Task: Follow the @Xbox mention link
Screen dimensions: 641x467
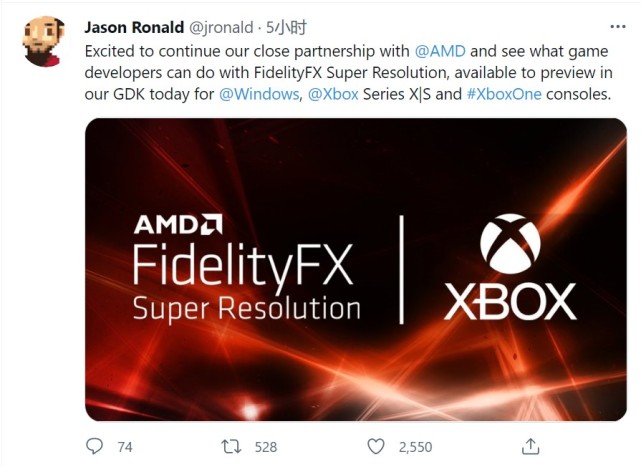Action: tap(333, 94)
